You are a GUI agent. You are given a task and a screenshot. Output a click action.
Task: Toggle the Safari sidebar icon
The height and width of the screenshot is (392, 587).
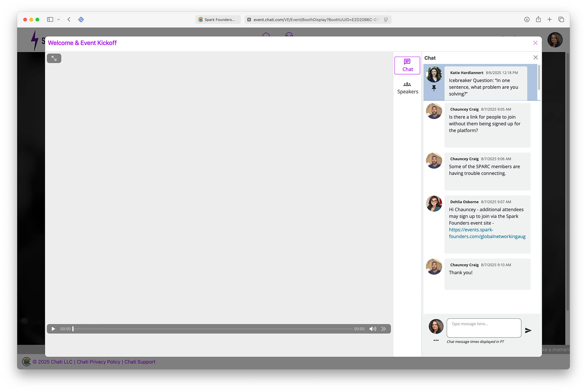tap(50, 19)
